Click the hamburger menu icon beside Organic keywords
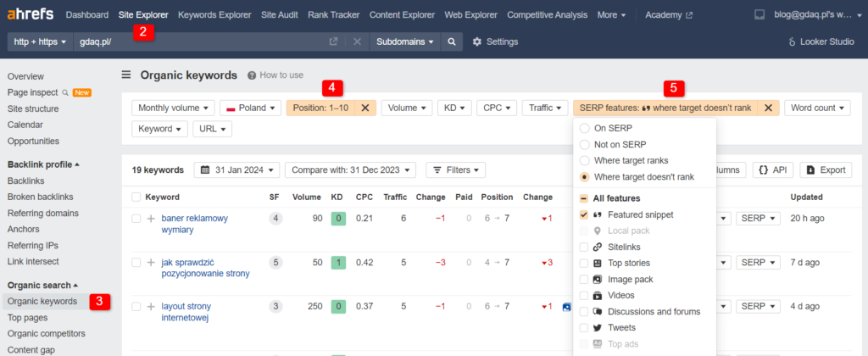This screenshot has width=868, height=356. (x=126, y=75)
